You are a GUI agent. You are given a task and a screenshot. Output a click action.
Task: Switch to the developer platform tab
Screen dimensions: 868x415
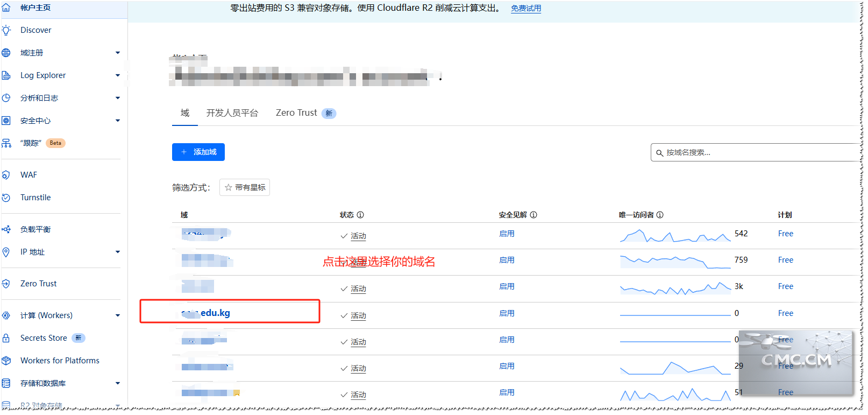click(x=232, y=113)
